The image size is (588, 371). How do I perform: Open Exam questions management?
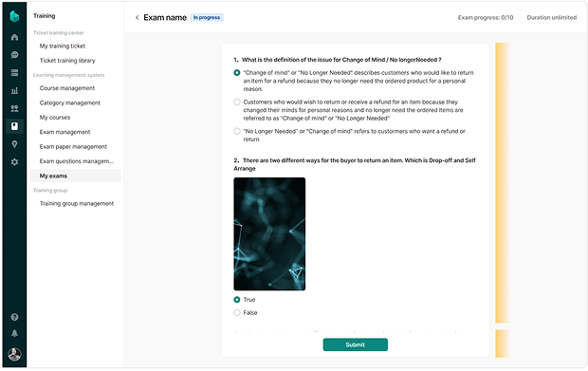coord(77,161)
